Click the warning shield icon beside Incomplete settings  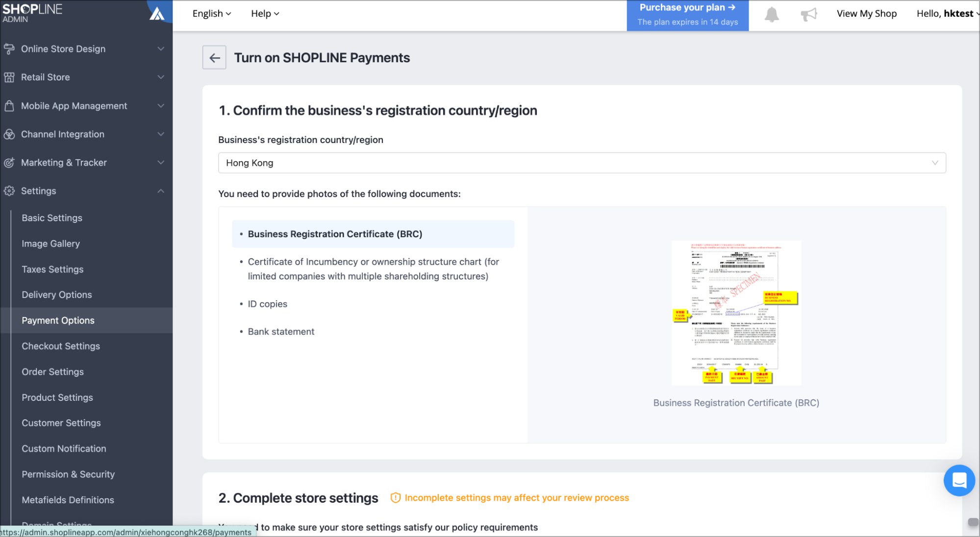point(395,498)
